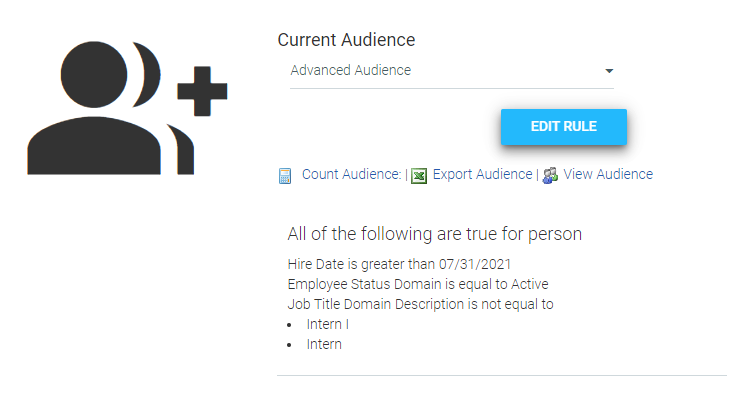Select the last bullet entry 'Intern'
Screen dimensions: 756x397
coord(324,344)
